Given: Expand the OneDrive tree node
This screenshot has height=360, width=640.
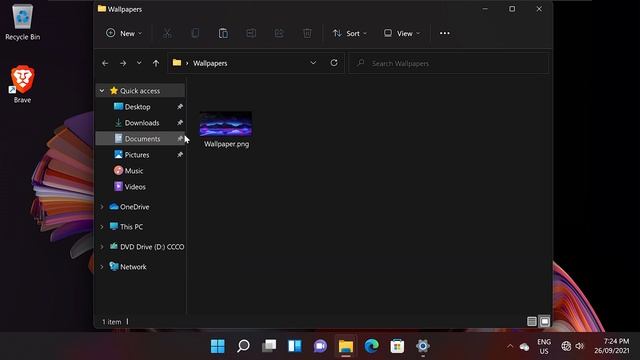Looking at the screenshot, I should [x=102, y=207].
